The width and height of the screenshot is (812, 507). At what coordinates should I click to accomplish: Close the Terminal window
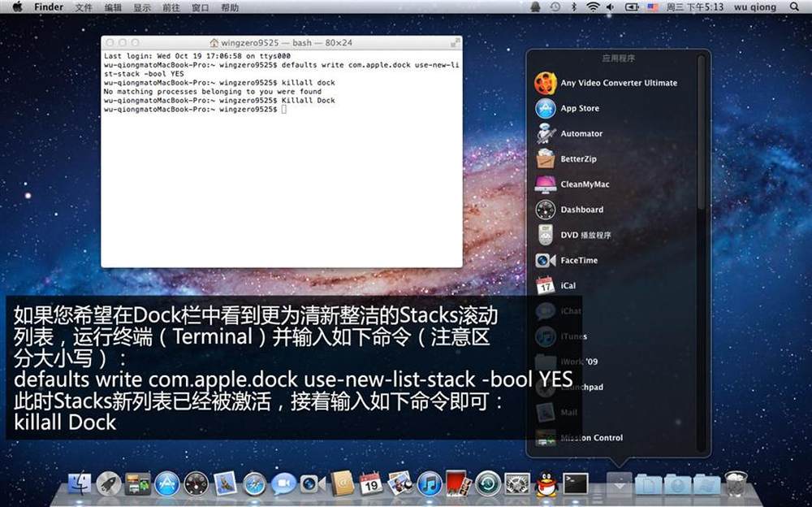click(x=110, y=42)
